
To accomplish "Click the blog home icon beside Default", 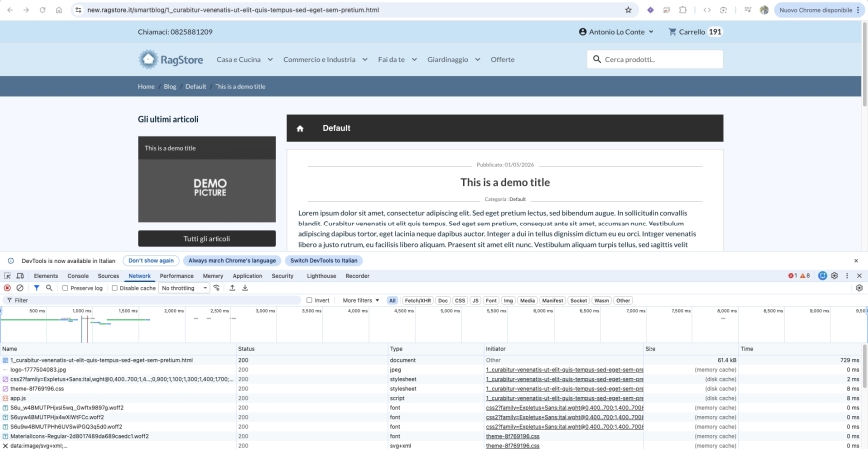I will pos(300,128).
